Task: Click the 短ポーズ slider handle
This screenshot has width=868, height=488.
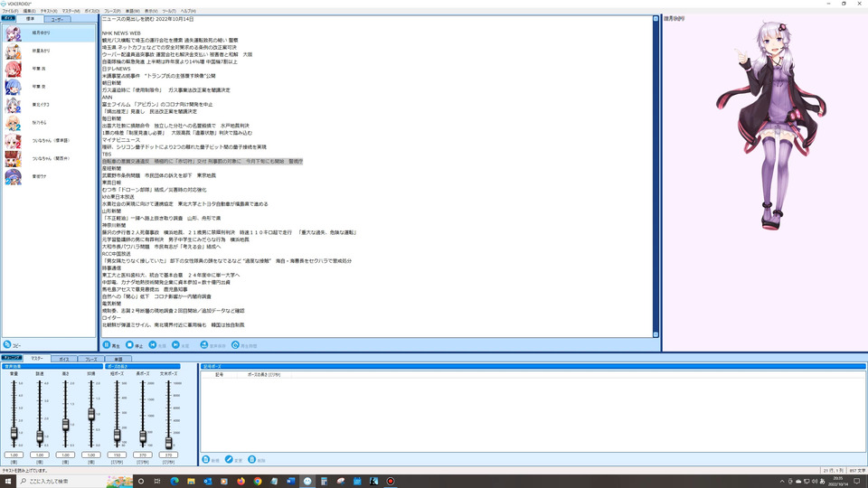Action: coord(117,435)
